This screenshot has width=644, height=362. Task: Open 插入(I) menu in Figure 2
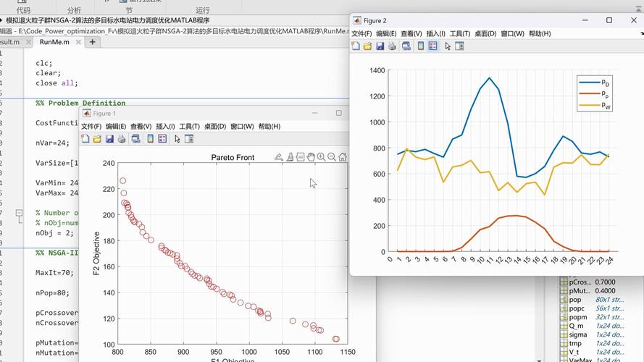coord(436,33)
